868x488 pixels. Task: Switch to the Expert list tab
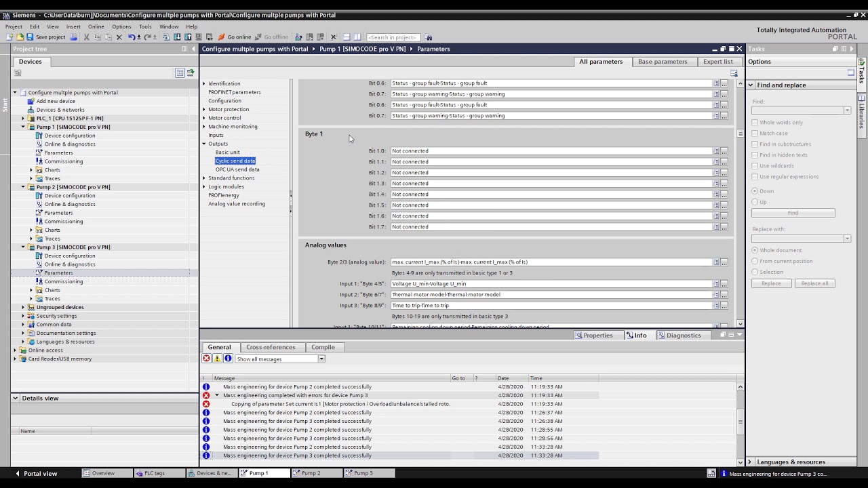tap(717, 62)
